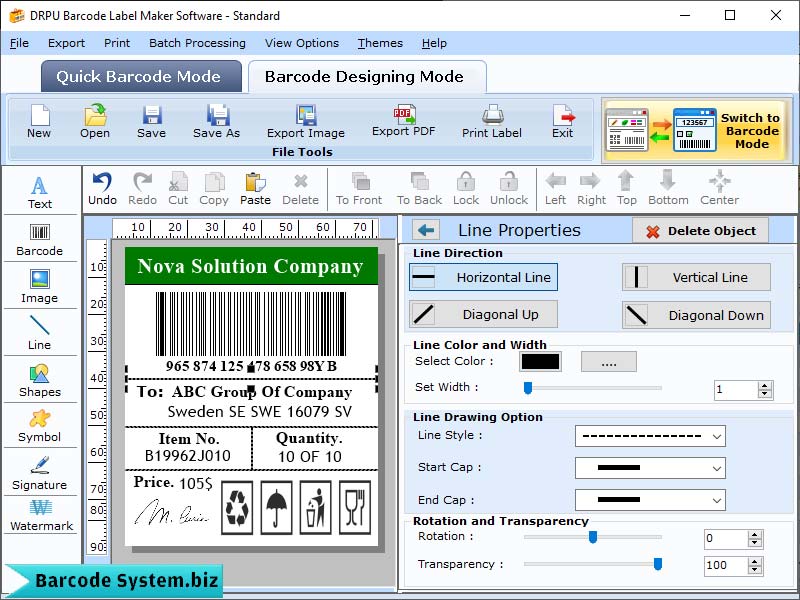This screenshot has width=800, height=600.
Task: Click the Set Width slider handle
Action: (x=528, y=388)
